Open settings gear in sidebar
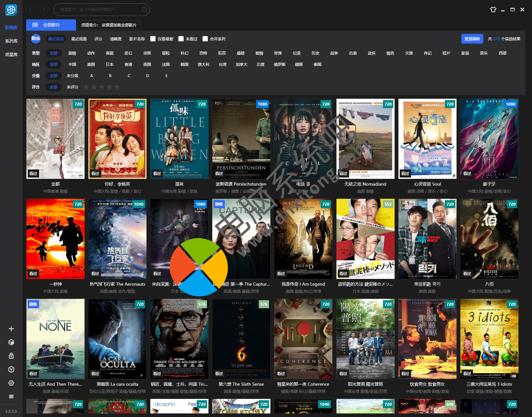Viewport: 532px width, 417px height. 11,383
